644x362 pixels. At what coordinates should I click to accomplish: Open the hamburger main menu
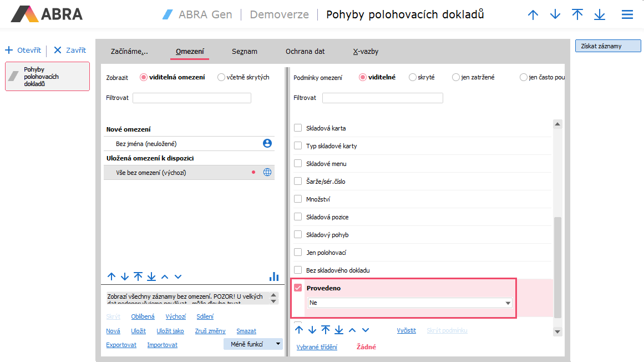[627, 15]
